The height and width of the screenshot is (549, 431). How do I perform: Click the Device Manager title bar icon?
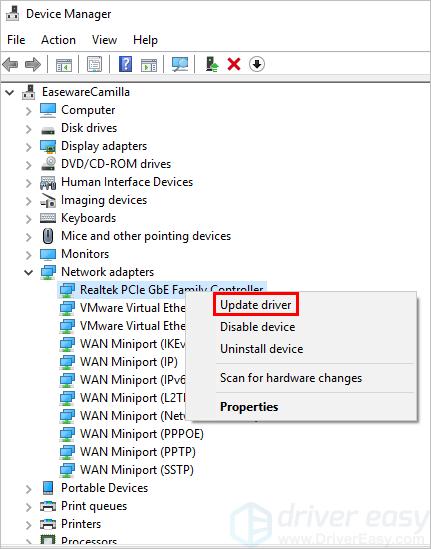tap(13, 13)
